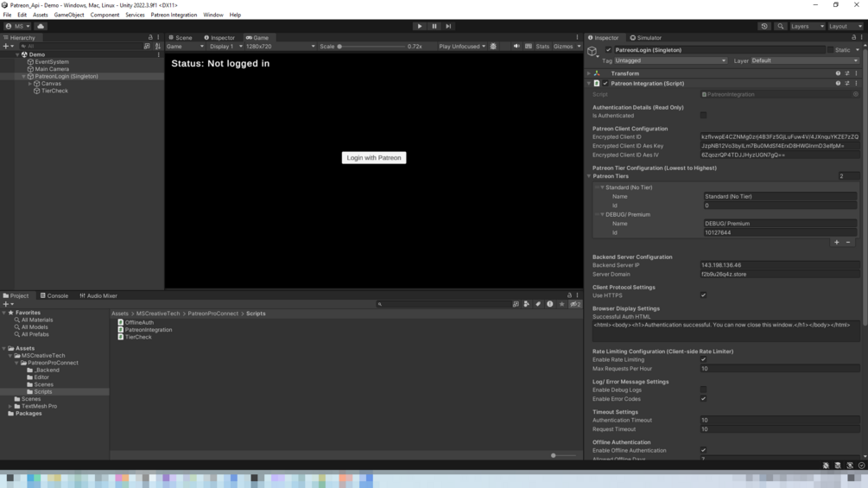This screenshot has width=868, height=488.
Task: Open the Layers dropdown
Action: (x=808, y=26)
